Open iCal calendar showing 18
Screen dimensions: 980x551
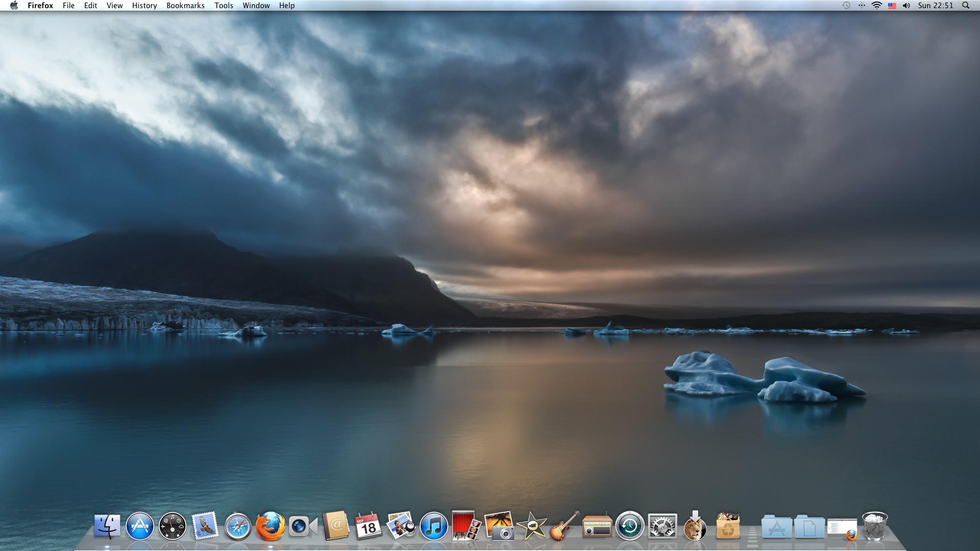pyautogui.click(x=369, y=526)
